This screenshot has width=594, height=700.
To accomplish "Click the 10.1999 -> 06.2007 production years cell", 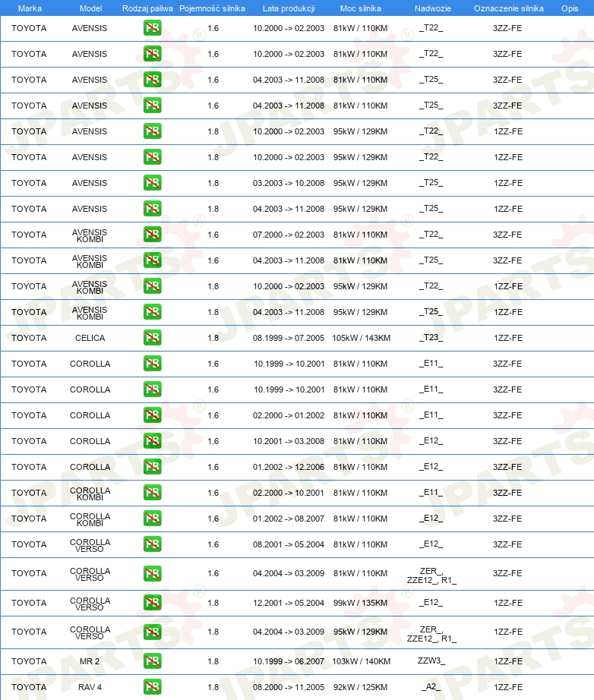I will tap(289, 661).
